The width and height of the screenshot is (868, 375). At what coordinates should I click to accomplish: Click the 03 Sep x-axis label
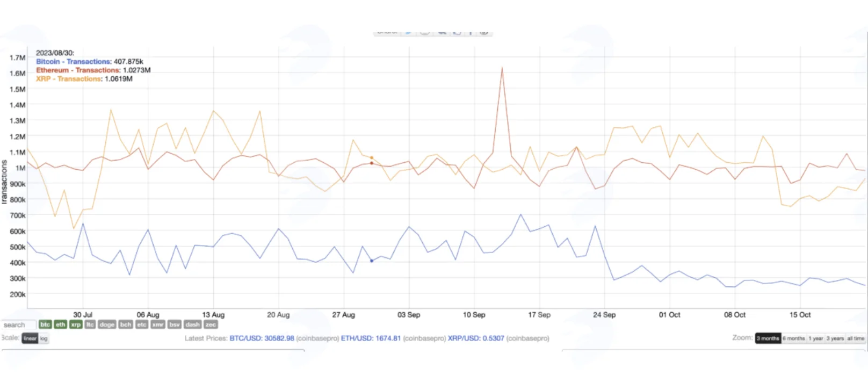[409, 315]
